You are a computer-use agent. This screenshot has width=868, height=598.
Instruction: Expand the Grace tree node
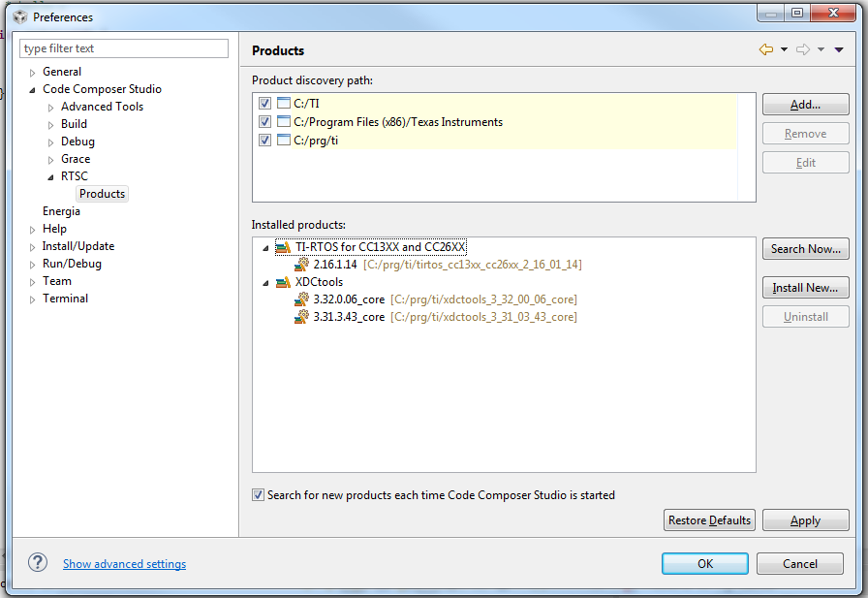click(50, 160)
